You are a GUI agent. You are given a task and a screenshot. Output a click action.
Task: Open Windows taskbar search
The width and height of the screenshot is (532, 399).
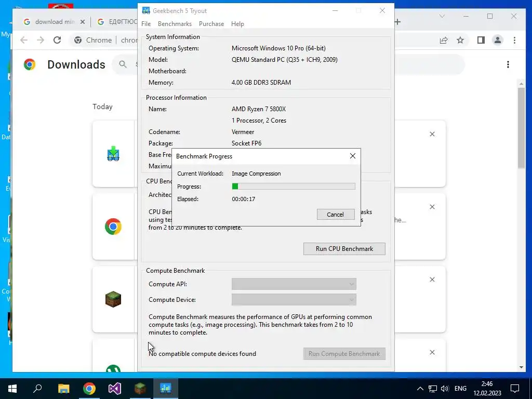coord(37,389)
